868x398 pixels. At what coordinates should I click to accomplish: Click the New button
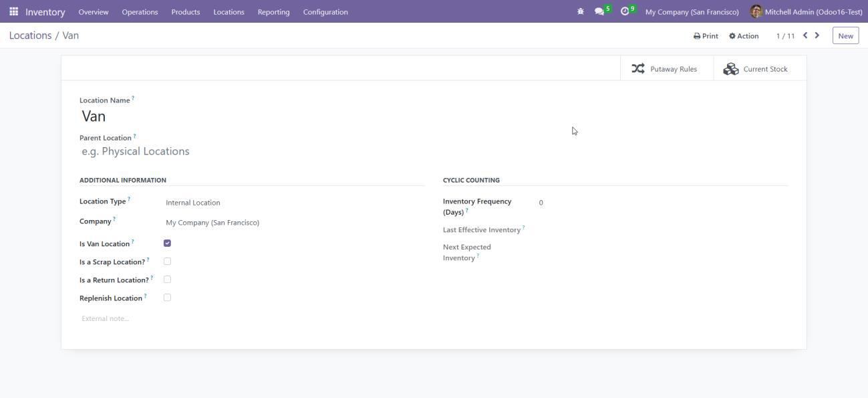(845, 36)
